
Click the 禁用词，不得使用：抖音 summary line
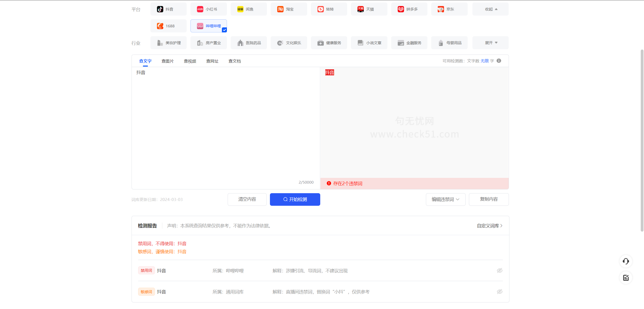pyautogui.click(x=162, y=244)
